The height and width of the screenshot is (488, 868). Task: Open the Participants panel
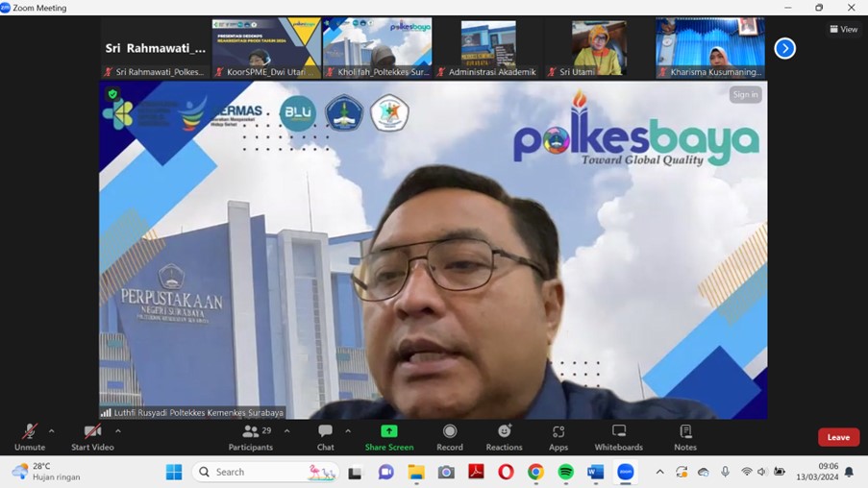tap(251, 437)
